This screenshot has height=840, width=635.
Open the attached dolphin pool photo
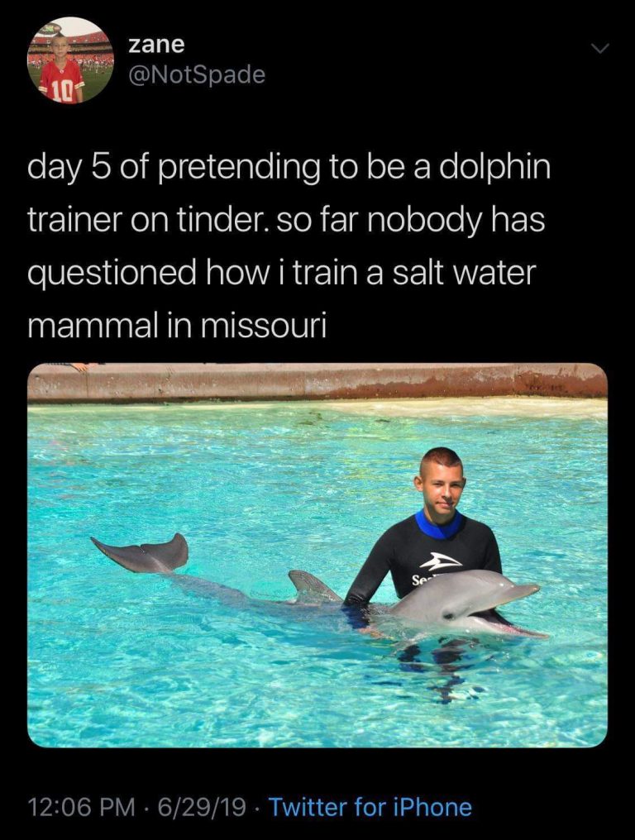point(317,555)
